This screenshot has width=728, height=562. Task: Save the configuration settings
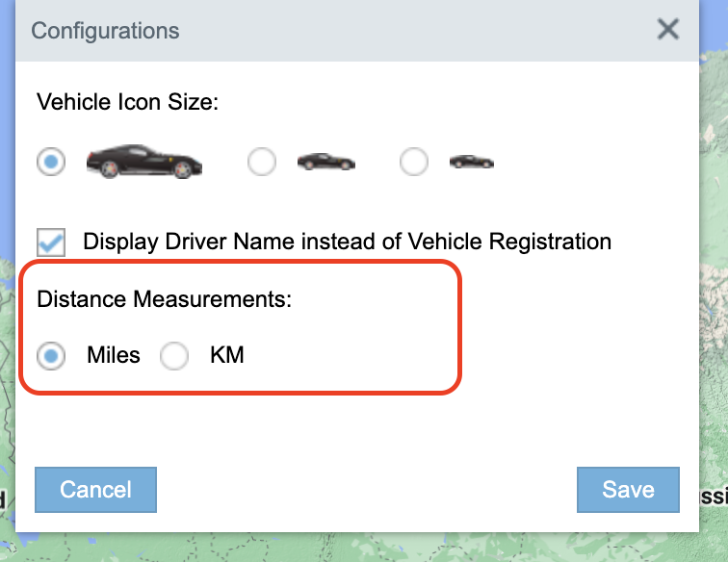point(628,489)
